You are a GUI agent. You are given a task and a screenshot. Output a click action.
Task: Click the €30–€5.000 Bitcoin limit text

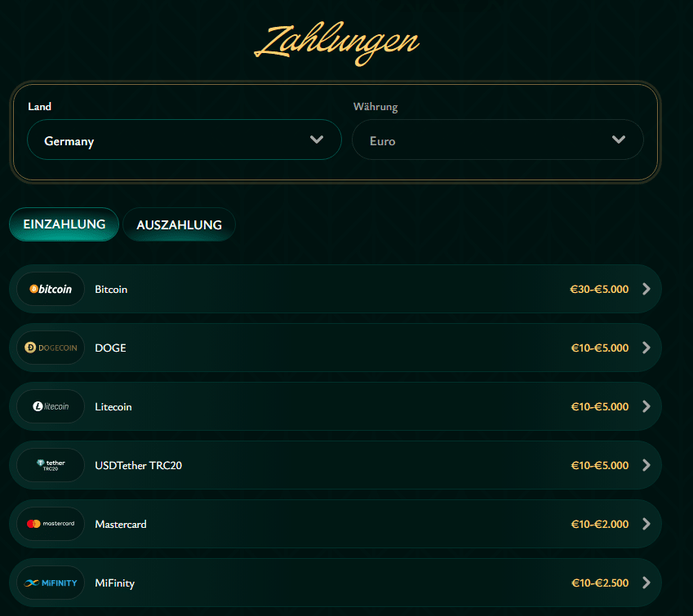[598, 289]
